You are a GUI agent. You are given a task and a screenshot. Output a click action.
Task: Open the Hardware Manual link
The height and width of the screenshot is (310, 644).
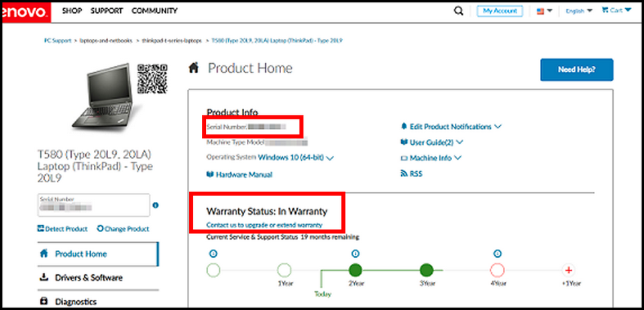(244, 174)
